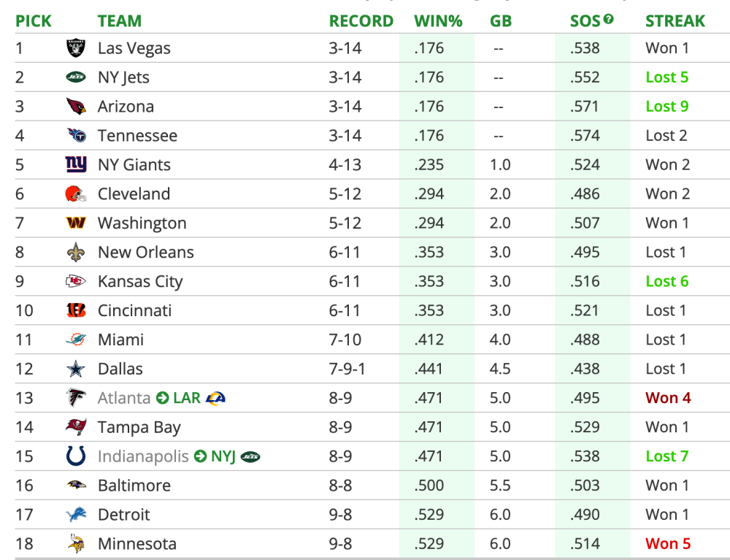
Task: Click the Miami Dolphins logo
Action: click(x=76, y=340)
